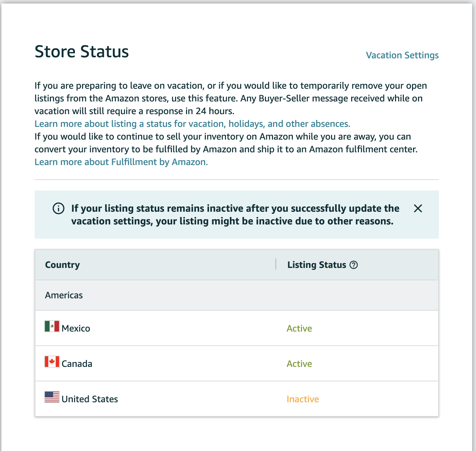Open Learn more about Fulfillment by Amazon
476x451 pixels.
coord(121,162)
